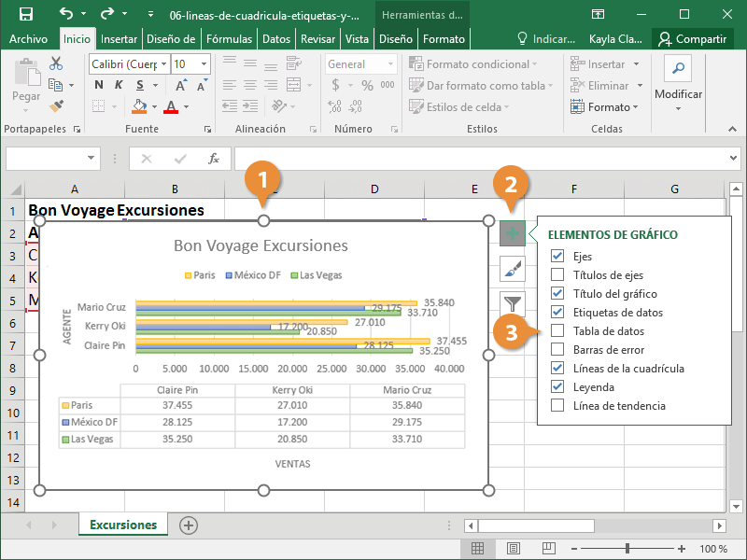Screen dimensions: 747x560
Task: Click the Insert Function fx icon
Action: tap(214, 159)
